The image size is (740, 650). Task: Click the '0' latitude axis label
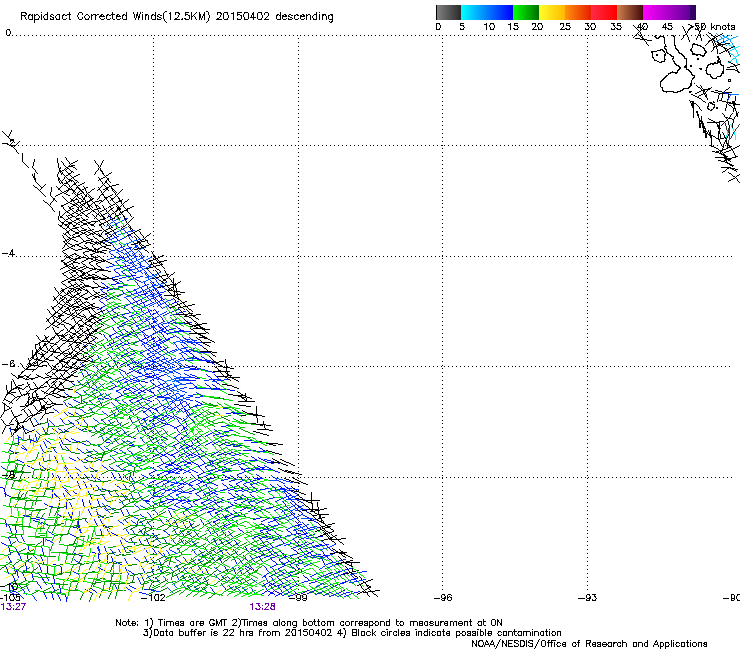tap(8, 33)
